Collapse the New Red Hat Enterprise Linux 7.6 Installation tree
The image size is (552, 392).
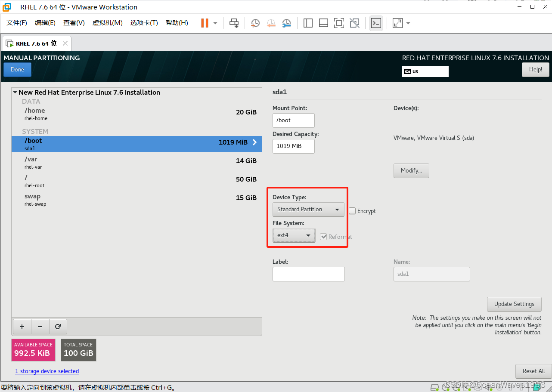[15, 93]
